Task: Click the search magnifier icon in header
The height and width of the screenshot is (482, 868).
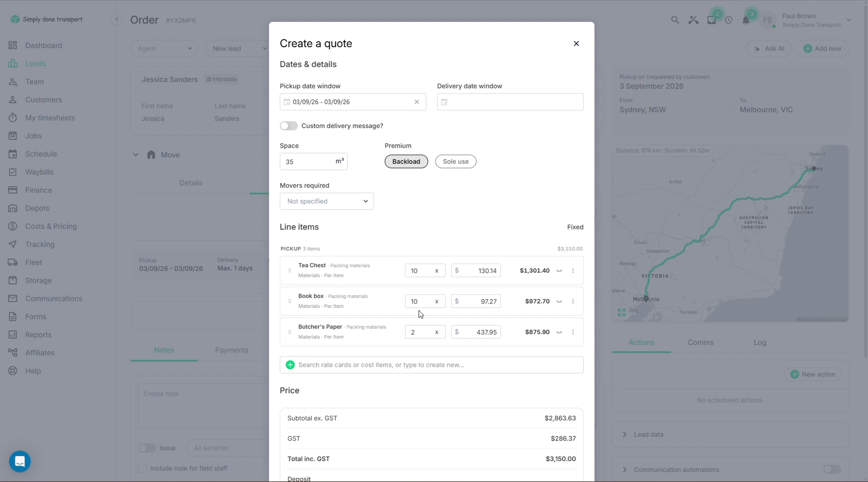Action: point(675,20)
